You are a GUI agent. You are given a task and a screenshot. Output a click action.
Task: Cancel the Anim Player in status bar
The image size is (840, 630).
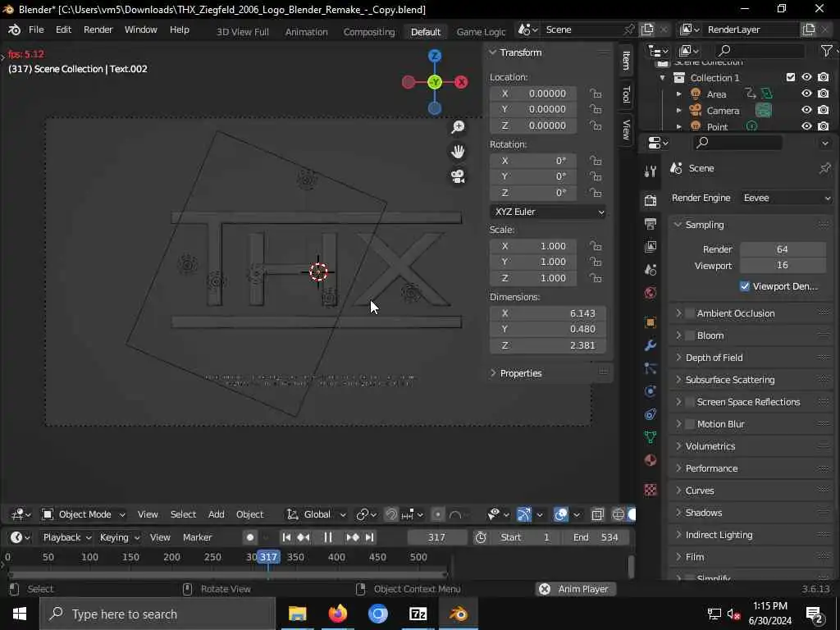(545, 589)
